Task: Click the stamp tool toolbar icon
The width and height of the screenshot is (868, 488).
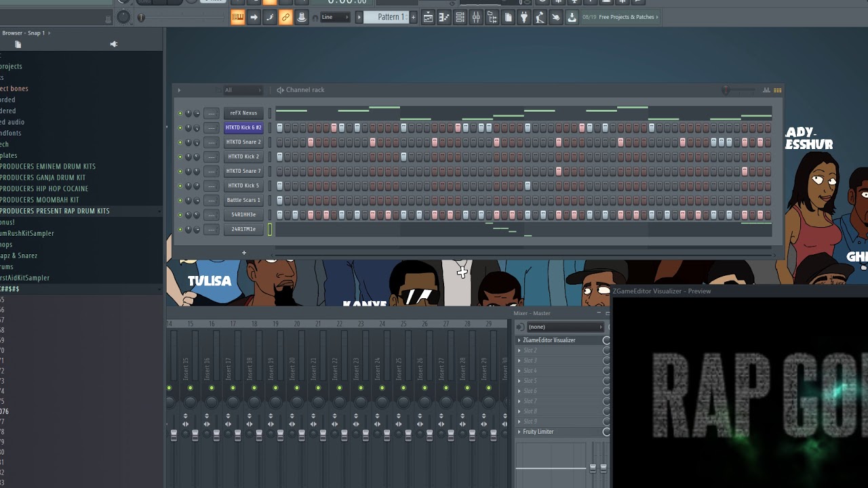Action: pyautogui.click(x=302, y=17)
